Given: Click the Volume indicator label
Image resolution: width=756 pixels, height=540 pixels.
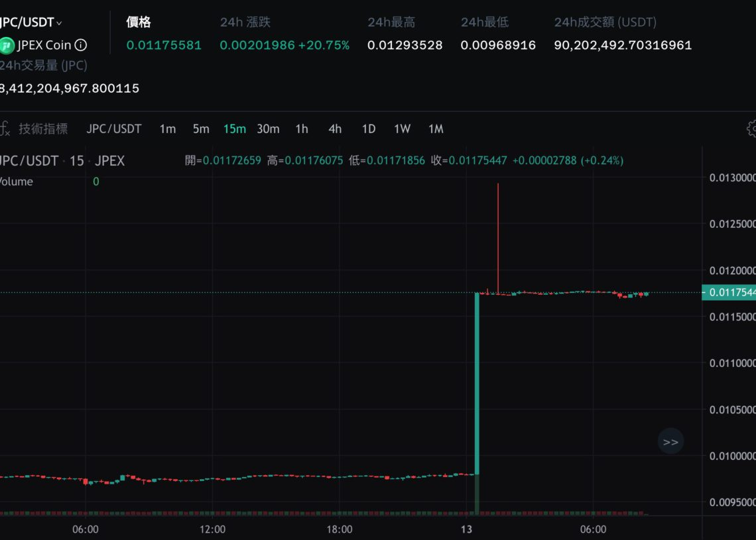Looking at the screenshot, I should point(17,182).
